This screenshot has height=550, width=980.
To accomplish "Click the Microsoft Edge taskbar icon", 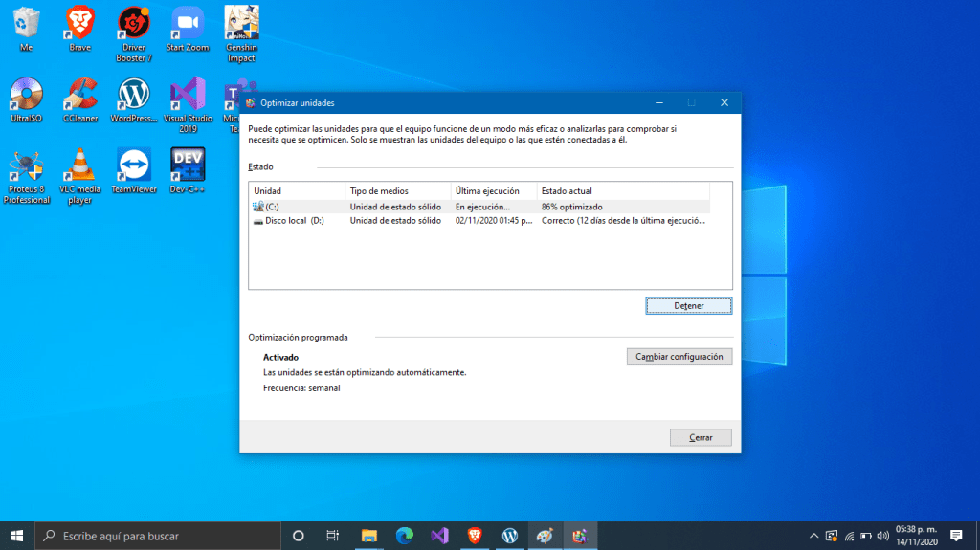I will pos(404,536).
